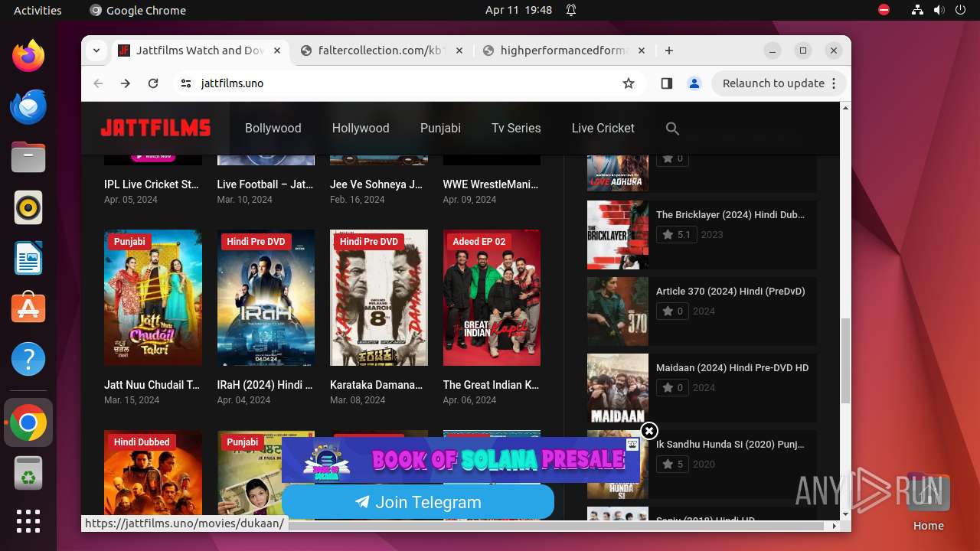The width and height of the screenshot is (980, 551).
Task: Open a new Chrome tab
Action: pyautogui.click(x=669, y=51)
